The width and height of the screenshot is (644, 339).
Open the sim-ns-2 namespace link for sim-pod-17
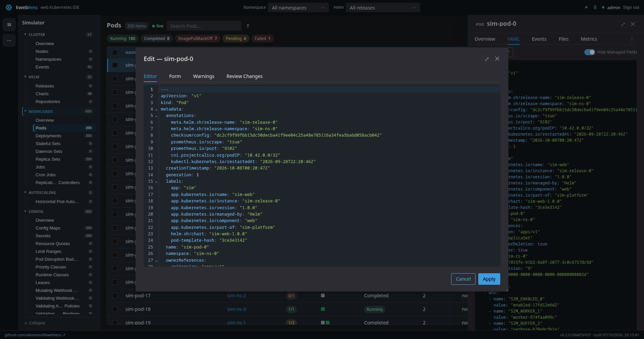(237, 296)
